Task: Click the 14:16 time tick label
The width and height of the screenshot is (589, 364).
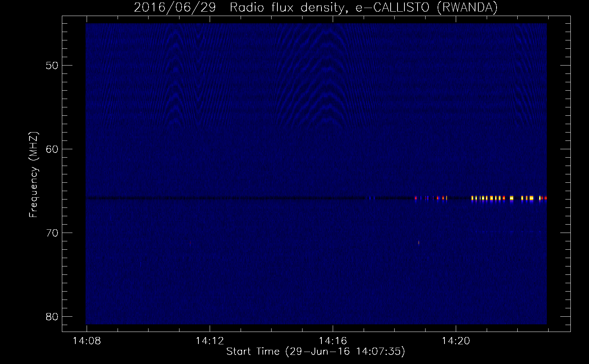Action: pyautogui.click(x=333, y=341)
